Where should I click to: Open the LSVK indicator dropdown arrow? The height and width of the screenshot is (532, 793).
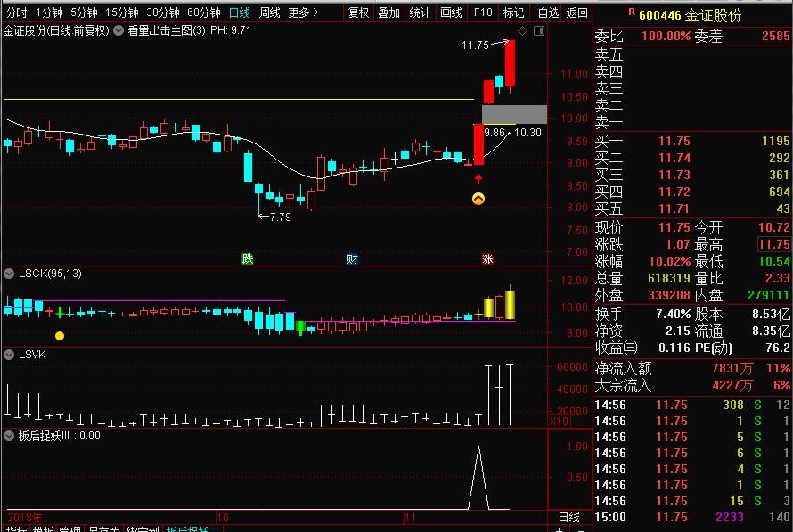(10, 354)
